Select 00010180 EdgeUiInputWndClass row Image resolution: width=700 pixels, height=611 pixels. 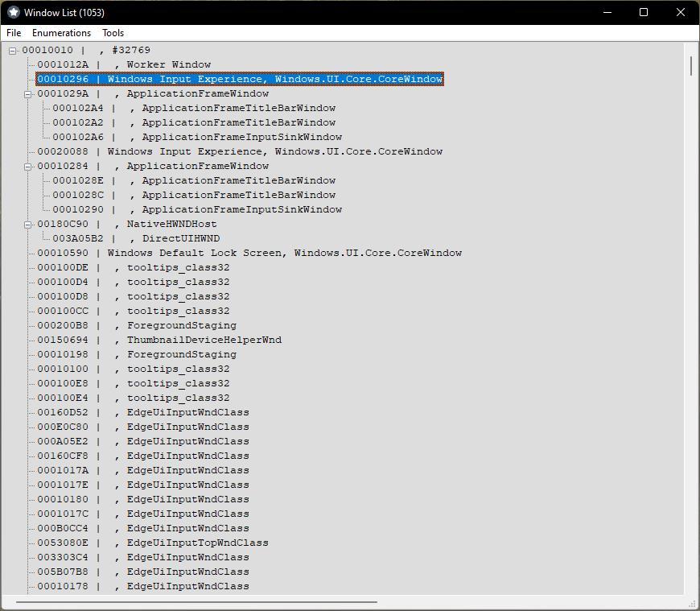pos(143,499)
